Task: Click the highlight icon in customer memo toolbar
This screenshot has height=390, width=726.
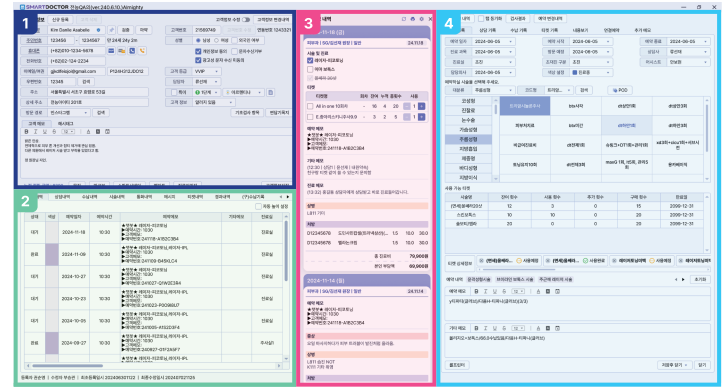Action: point(98,132)
